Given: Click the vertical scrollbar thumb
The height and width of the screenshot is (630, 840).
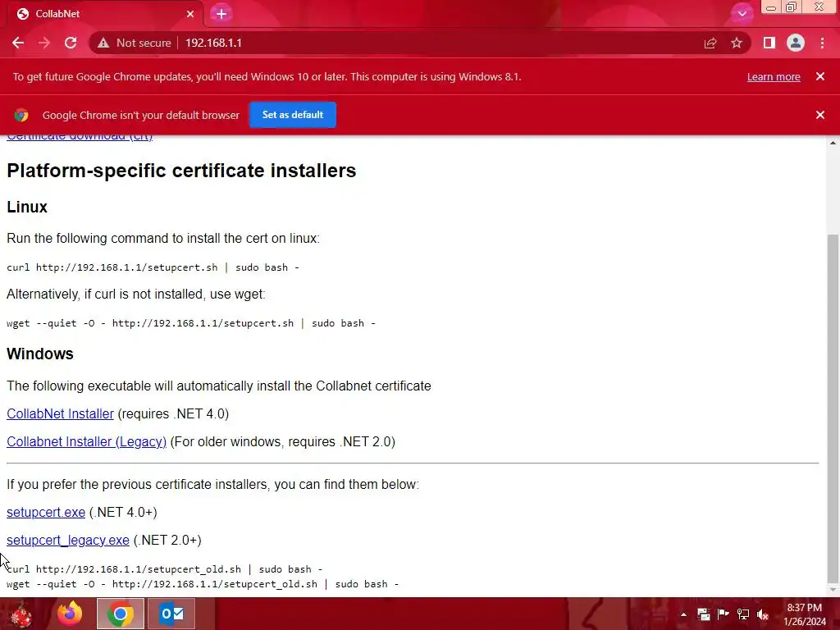Looking at the screenshot, I should pos(833,409).
